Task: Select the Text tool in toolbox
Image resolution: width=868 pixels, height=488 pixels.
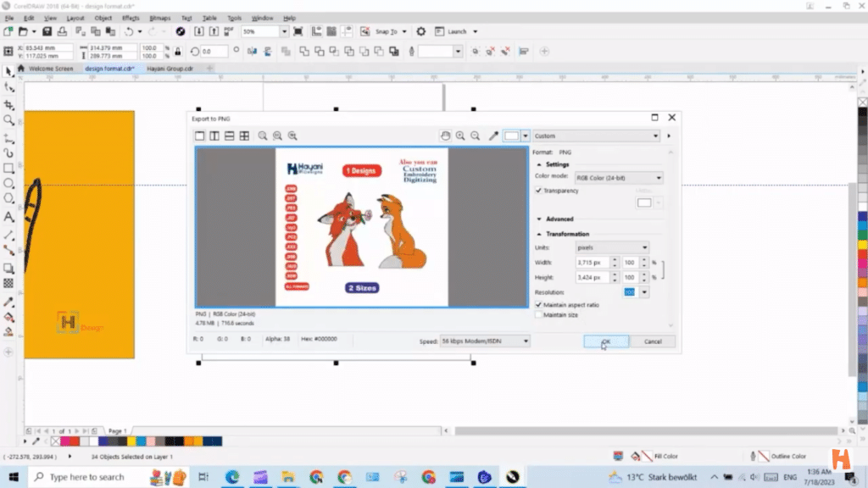Action: (x=8, y=217)
